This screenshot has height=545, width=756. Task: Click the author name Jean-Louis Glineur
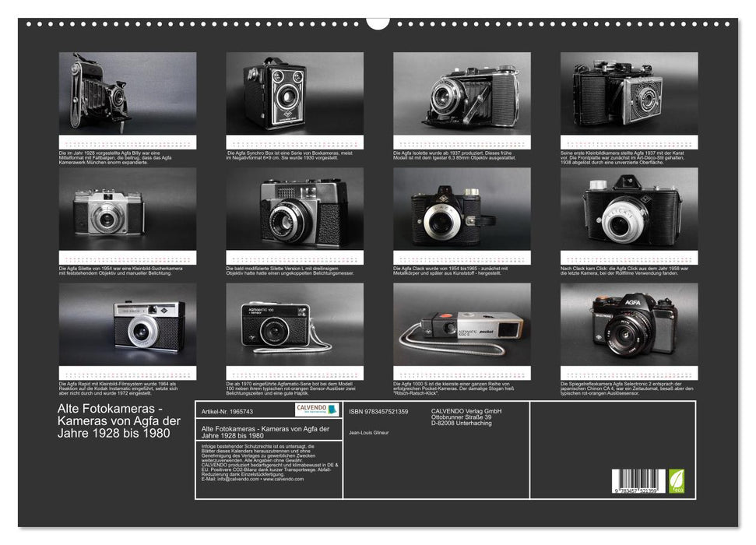pos(368,434)
